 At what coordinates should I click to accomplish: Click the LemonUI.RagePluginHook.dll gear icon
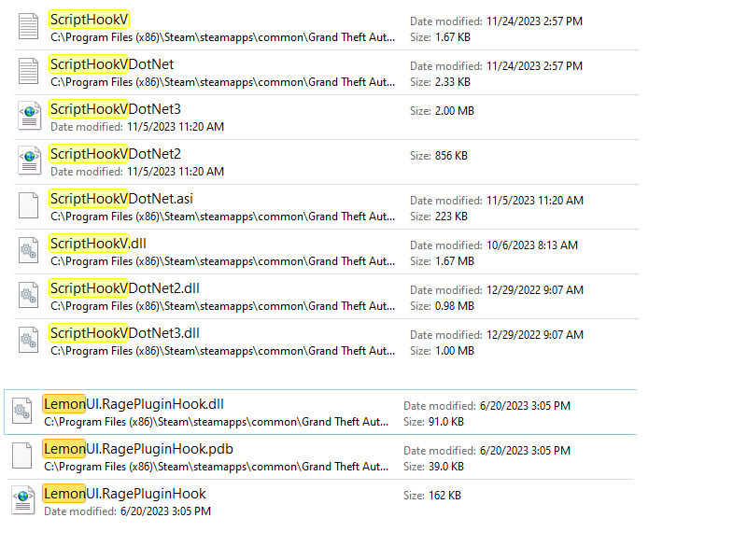[22, 411]
